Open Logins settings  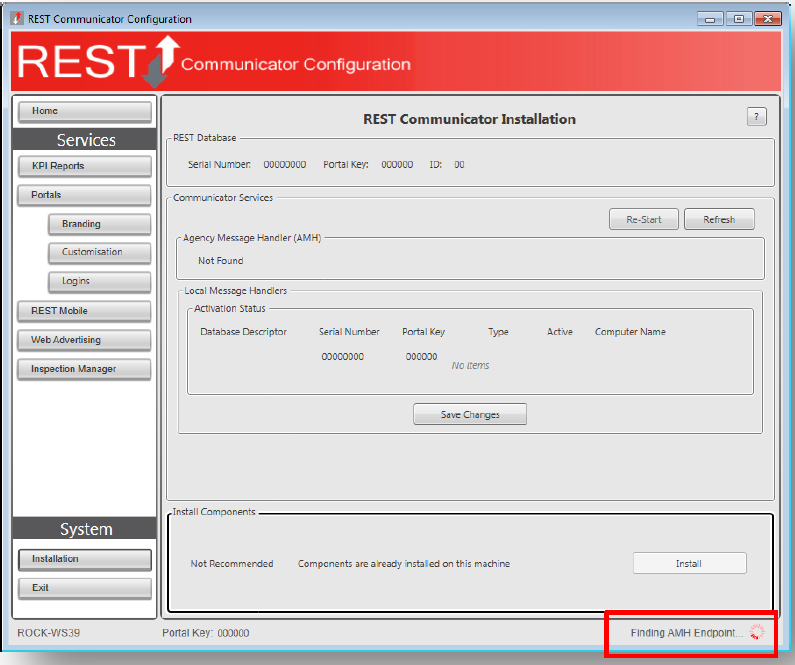tap(100, 281)
